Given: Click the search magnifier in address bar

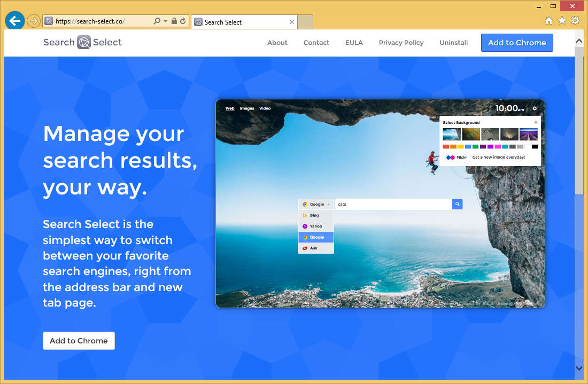Looking at the screenshot, I should coord(157,21).
